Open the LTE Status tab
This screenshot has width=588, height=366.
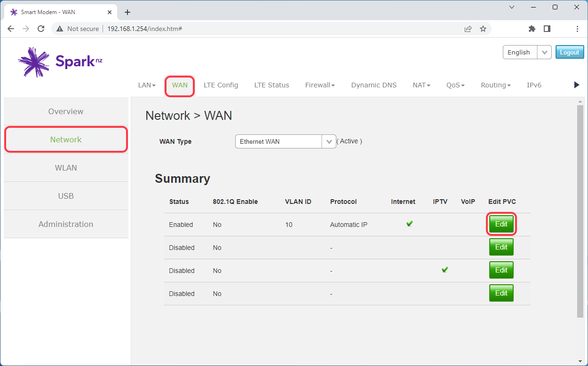271,85
